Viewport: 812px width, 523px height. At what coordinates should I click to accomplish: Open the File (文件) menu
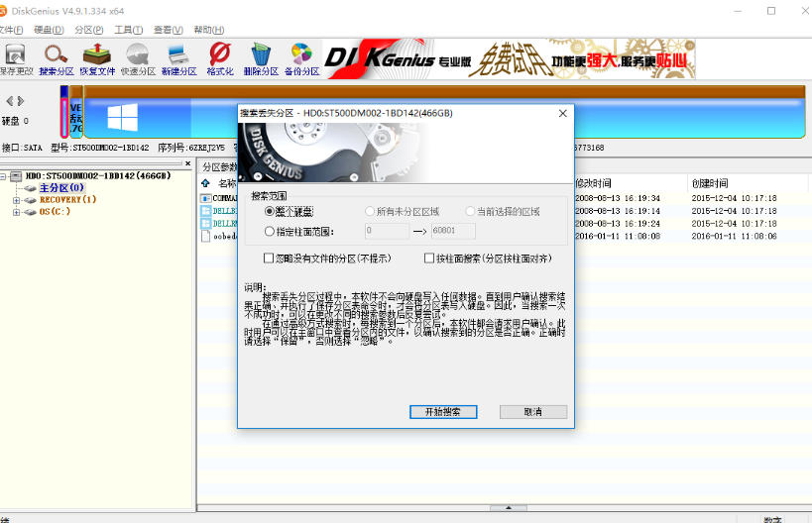tap(11, 30)
